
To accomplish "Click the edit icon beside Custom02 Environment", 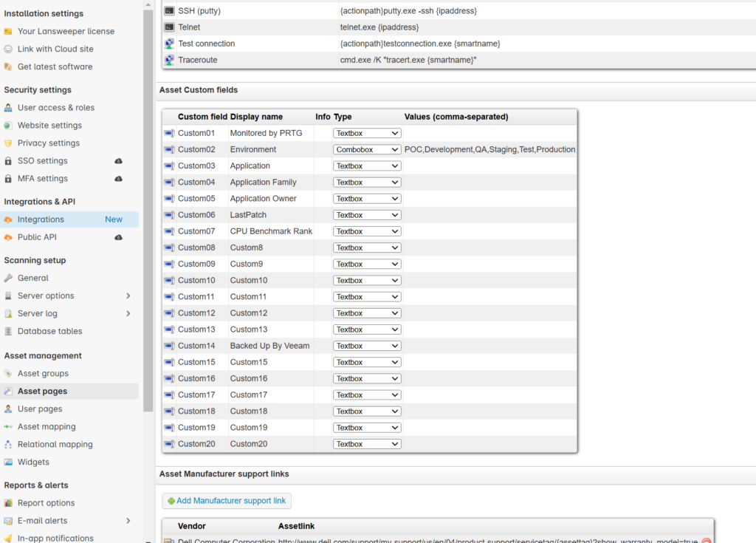I will [x=171, y=148].
